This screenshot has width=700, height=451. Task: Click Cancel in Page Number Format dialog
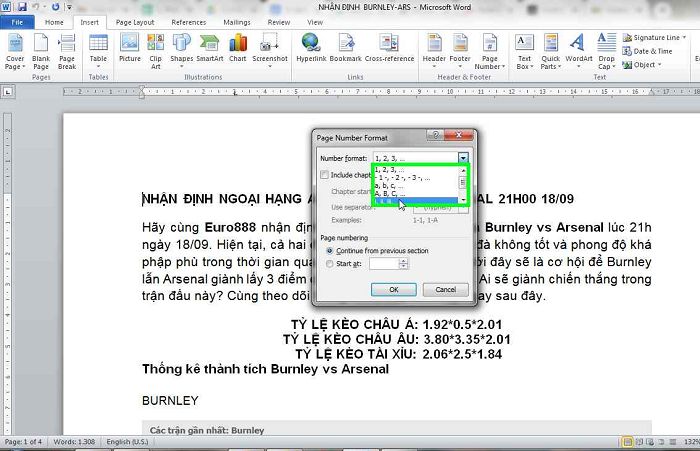point(446,289)
